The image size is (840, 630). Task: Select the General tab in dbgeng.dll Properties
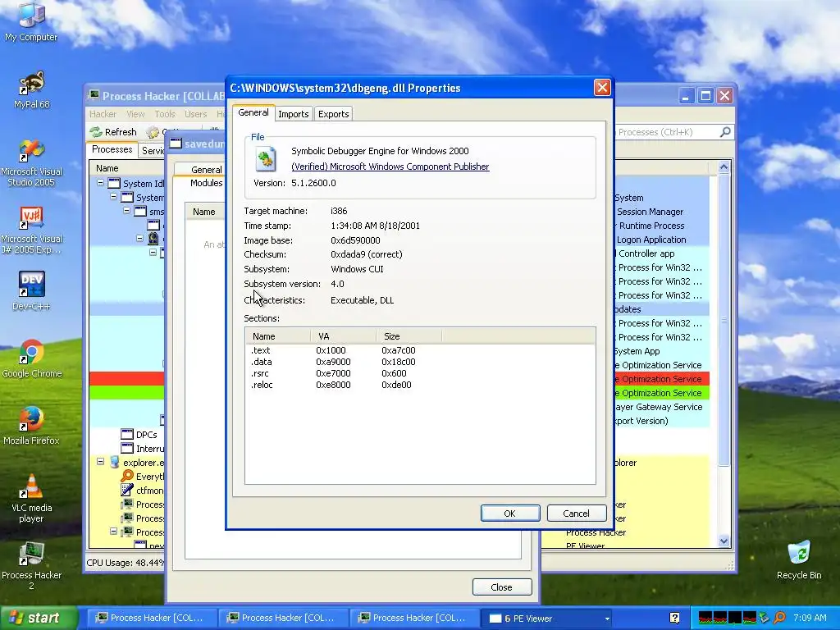[253, 112]
